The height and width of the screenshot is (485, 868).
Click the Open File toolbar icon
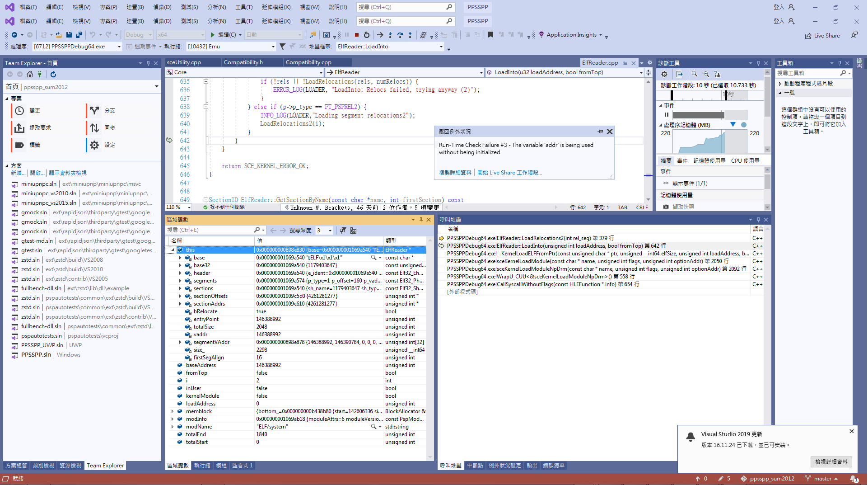(x=59, y=35)
